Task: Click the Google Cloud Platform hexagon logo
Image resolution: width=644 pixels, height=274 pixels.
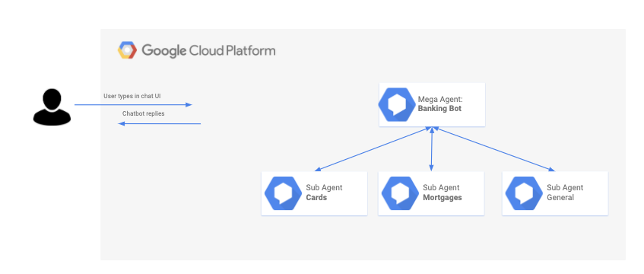Action: 127,50
